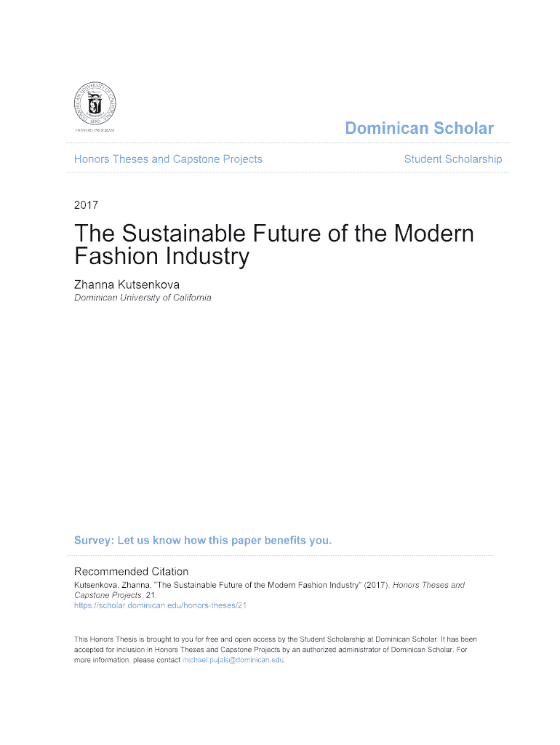Screen dimensions: 560x745
Task: Go to the Student Scholarship link
Action: (452, 159)
